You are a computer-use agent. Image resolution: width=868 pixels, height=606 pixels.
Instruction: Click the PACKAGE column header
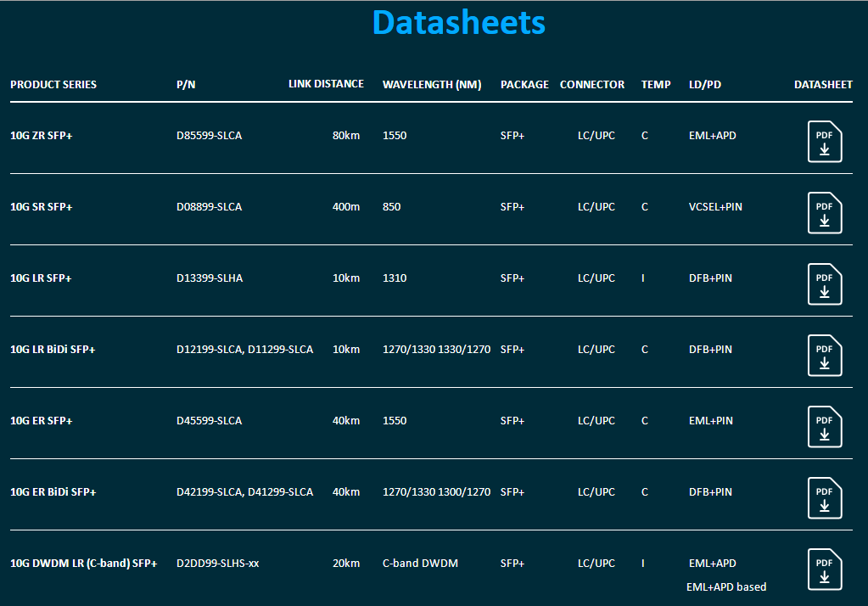(524, 85)
